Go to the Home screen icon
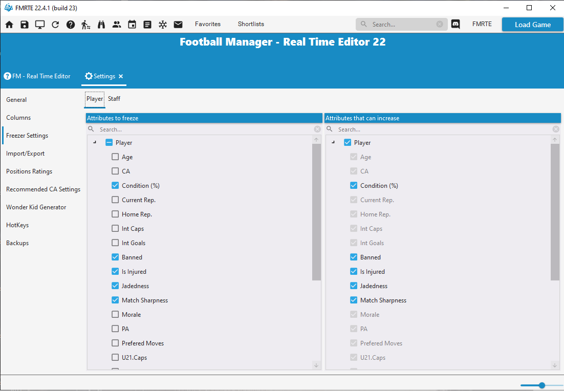This screenshot has width=564, height=392. pos(9,25)
